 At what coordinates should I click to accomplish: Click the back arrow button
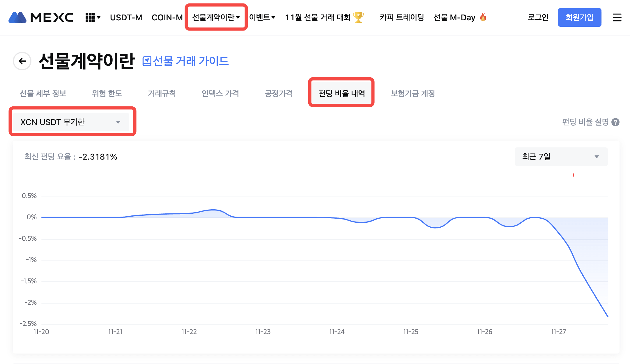(x=22, y=61)
